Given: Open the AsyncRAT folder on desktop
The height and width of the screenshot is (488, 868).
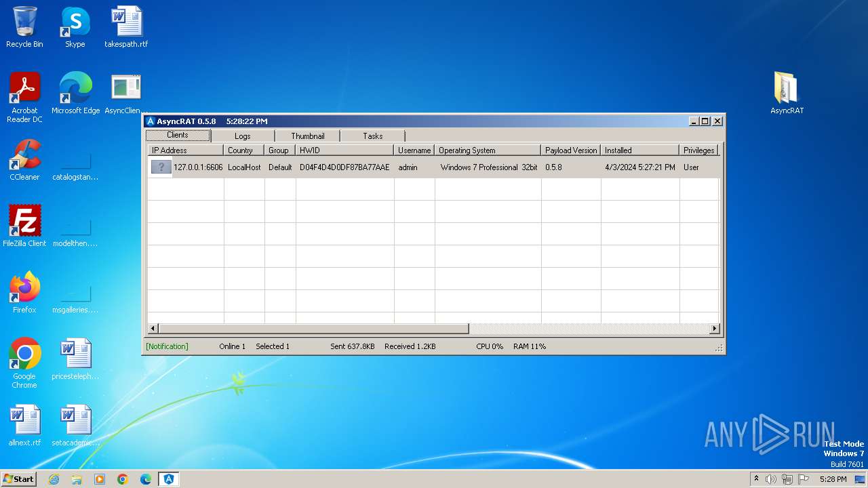Looking at the screenshot, I should click(787, 94).
